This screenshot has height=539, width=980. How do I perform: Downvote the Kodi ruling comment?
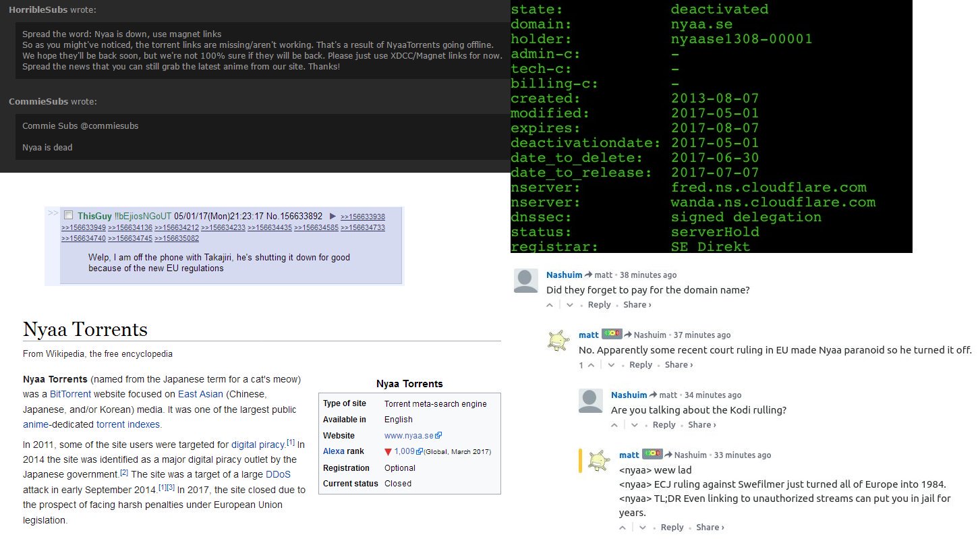(635, 425)
